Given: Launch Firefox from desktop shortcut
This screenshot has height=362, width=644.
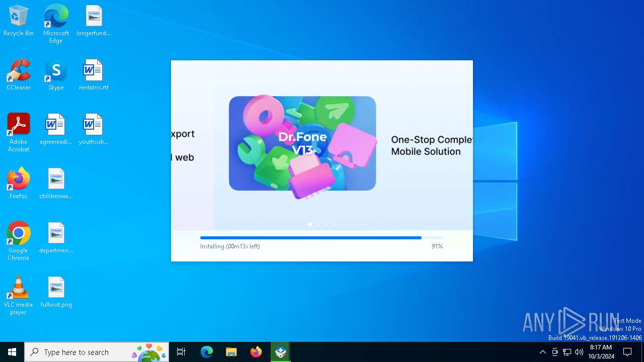Looking at the screenshot, I should [19, 184].
